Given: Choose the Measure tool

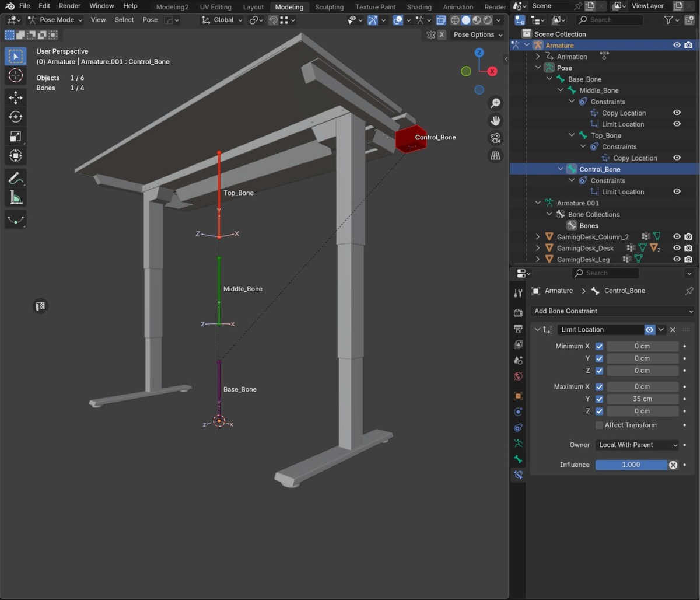Looking at the screenshot, I should pyautogui.click(x=16, y=198).
